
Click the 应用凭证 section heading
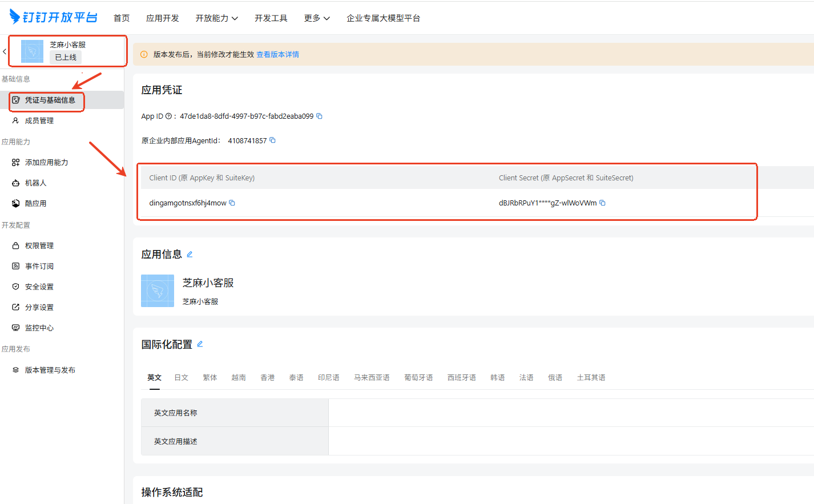[162, 90]
